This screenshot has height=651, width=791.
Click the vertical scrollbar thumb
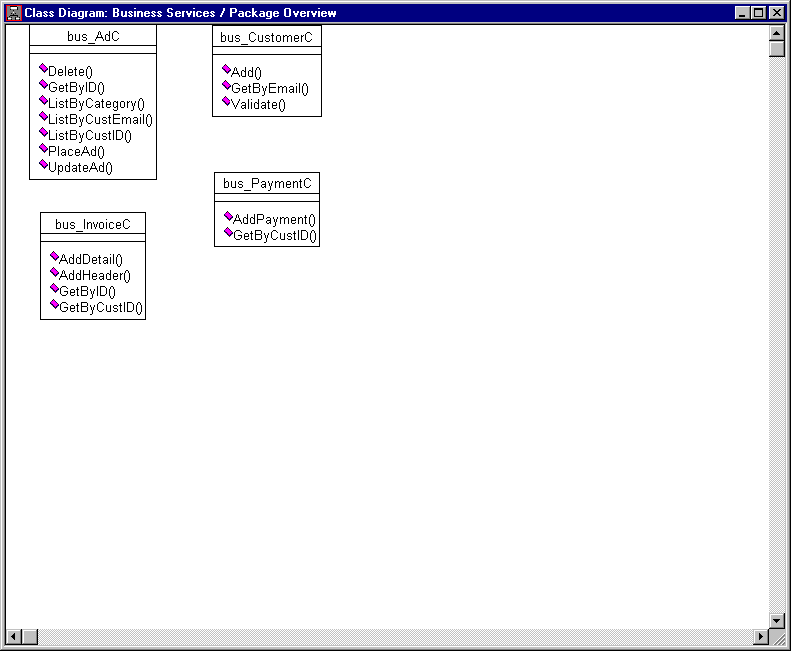[x=777, y=49]
